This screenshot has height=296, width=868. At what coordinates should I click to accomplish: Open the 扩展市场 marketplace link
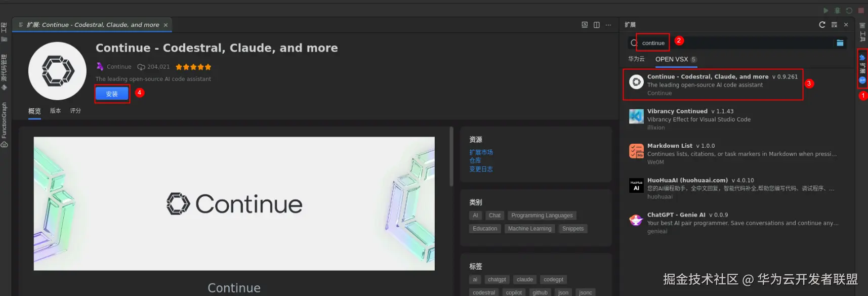(481, 152)
